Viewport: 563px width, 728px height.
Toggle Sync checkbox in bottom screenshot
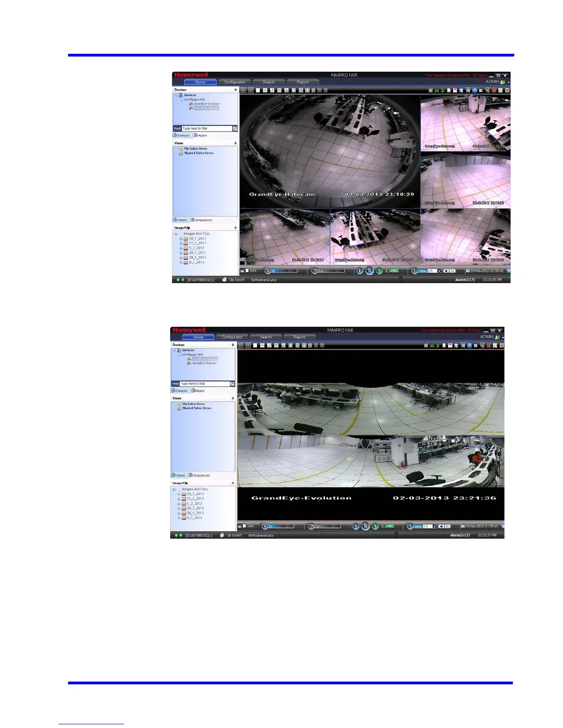pyautogui.click(x=244, y=526)
